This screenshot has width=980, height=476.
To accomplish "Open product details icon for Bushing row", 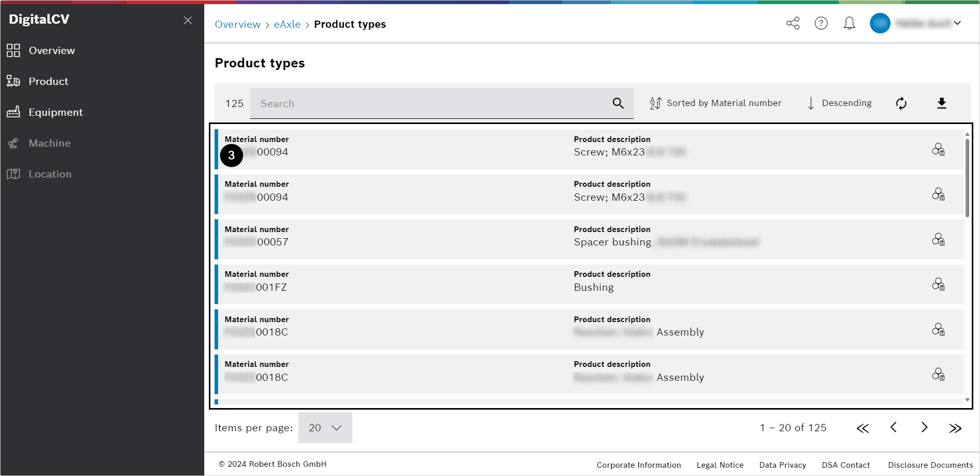I will click(938, 285).
